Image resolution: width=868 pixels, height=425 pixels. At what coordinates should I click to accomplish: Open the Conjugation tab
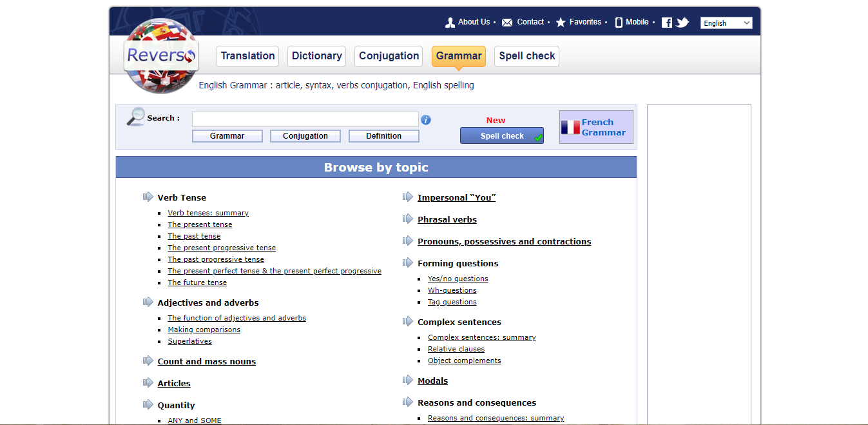tap(389, 56)
